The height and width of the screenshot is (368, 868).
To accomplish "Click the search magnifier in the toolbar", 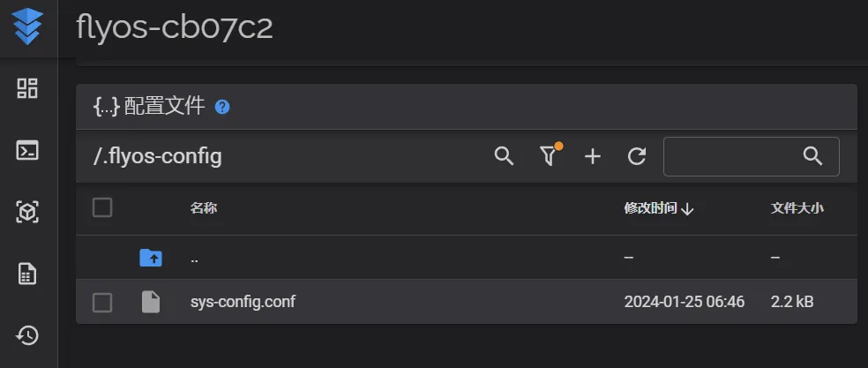I will tap(504, 156).
